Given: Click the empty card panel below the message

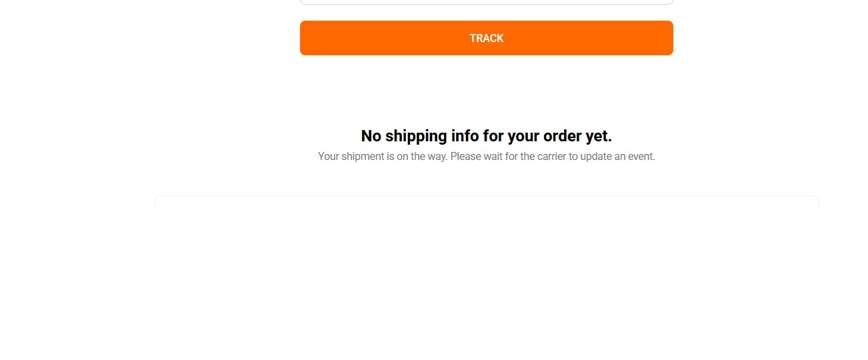Looking at the screenshot, I should pyautogui.click(x=487, y=202).
